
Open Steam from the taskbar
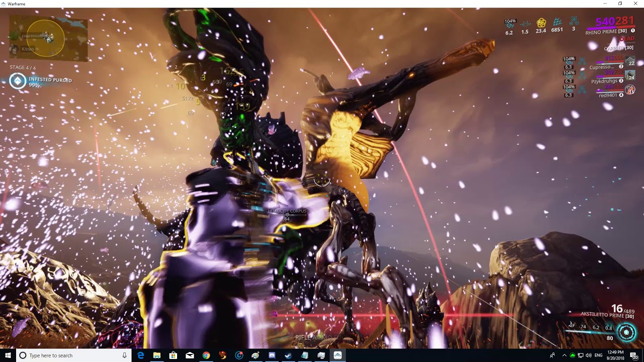[x=288, y=355]
